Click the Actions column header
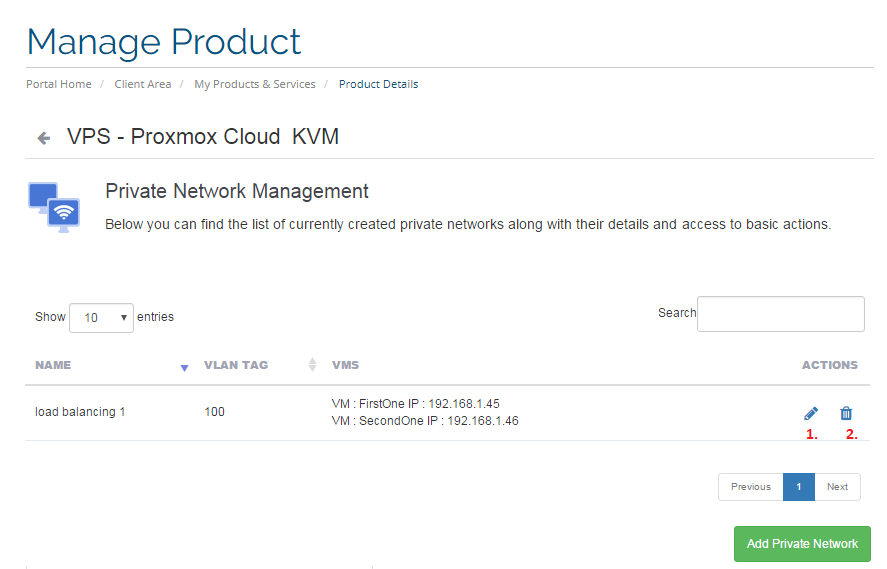 pos(829,365)
